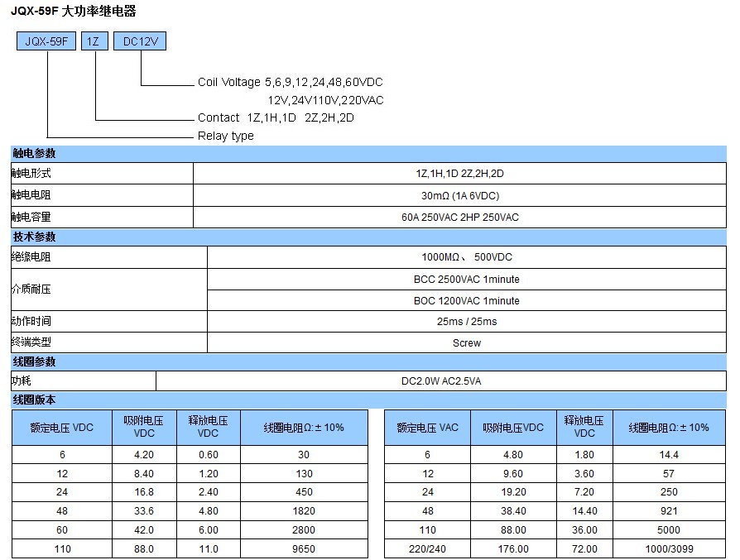Screen dimensions: 740x560
Task: Click the '线圈版本' section header
Action: tap(368, 400)
